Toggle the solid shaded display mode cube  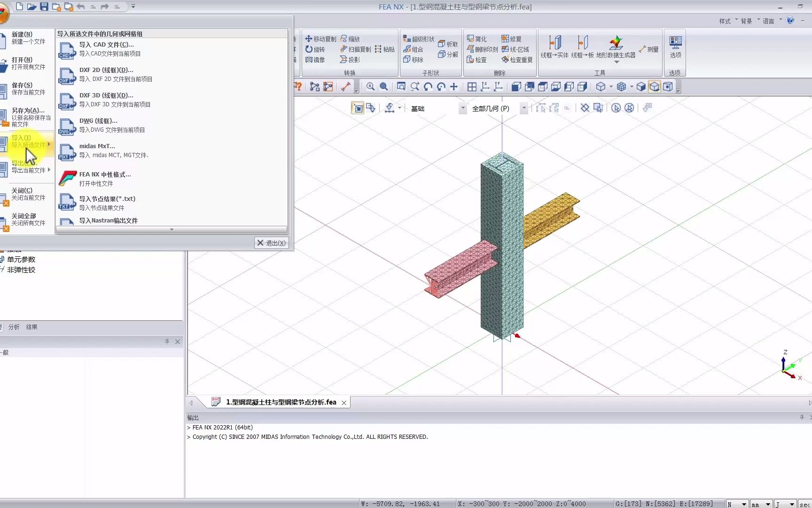641,87
